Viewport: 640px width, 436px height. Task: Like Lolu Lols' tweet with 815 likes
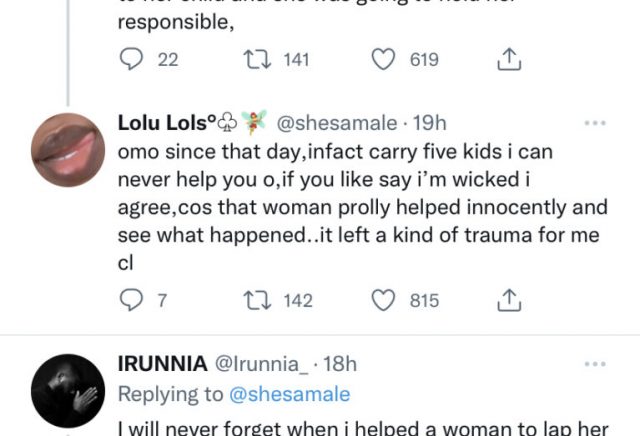[x=382, y=300]
